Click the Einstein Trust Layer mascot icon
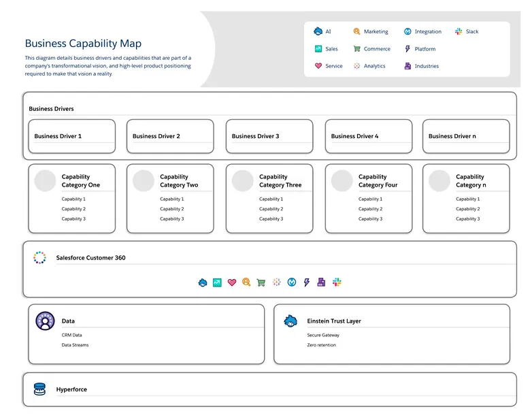This screenshot has width=532, height=418. [290, 321]
